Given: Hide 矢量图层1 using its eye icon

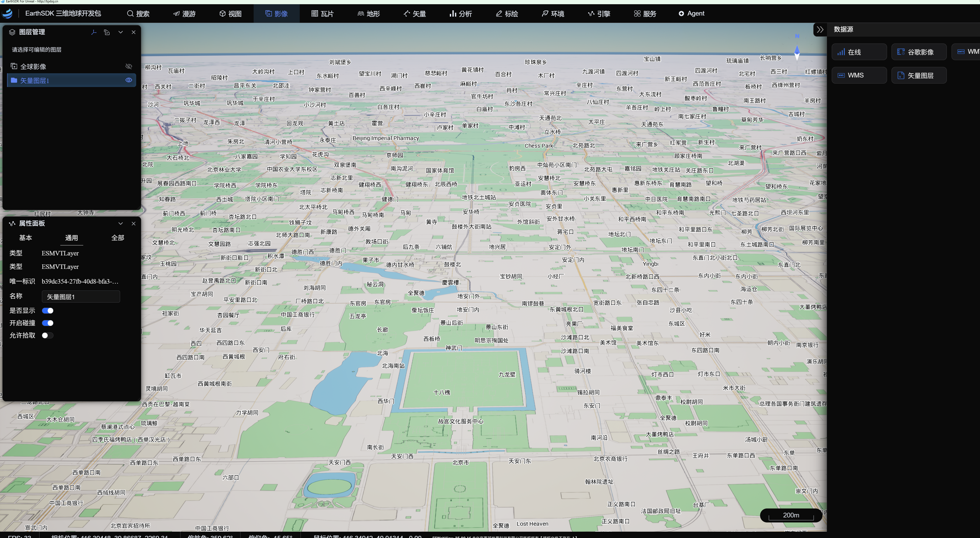Looking at the screenshot, I should [129, 80].
